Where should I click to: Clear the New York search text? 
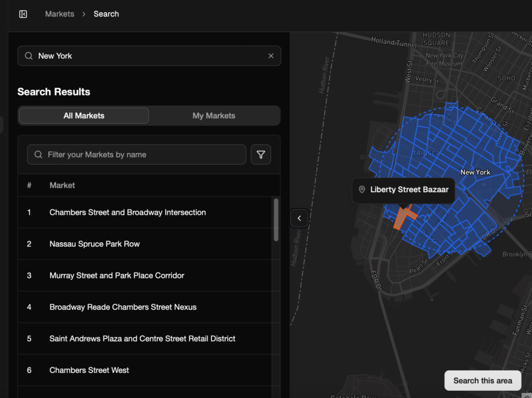point(271,56)
